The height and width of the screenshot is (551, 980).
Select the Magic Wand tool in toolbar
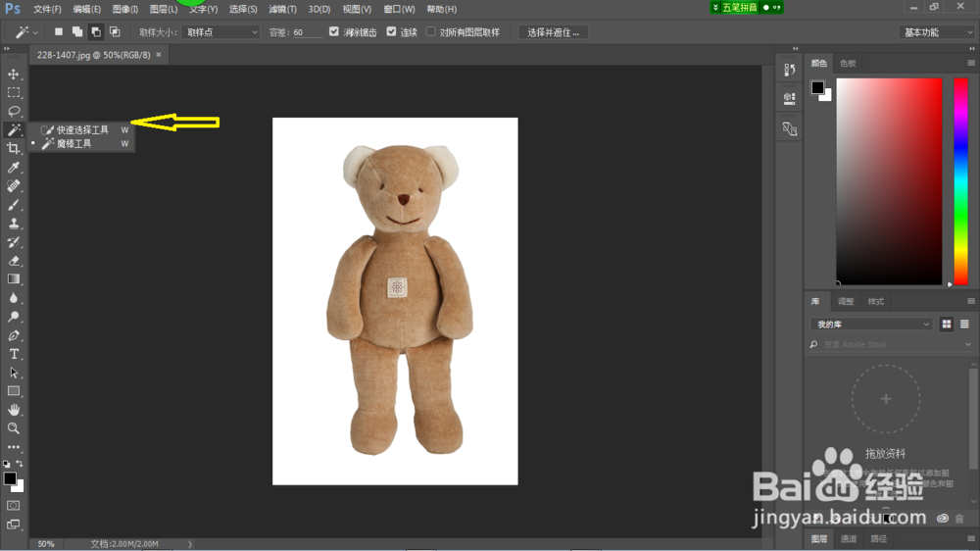(x=13, y=129)
